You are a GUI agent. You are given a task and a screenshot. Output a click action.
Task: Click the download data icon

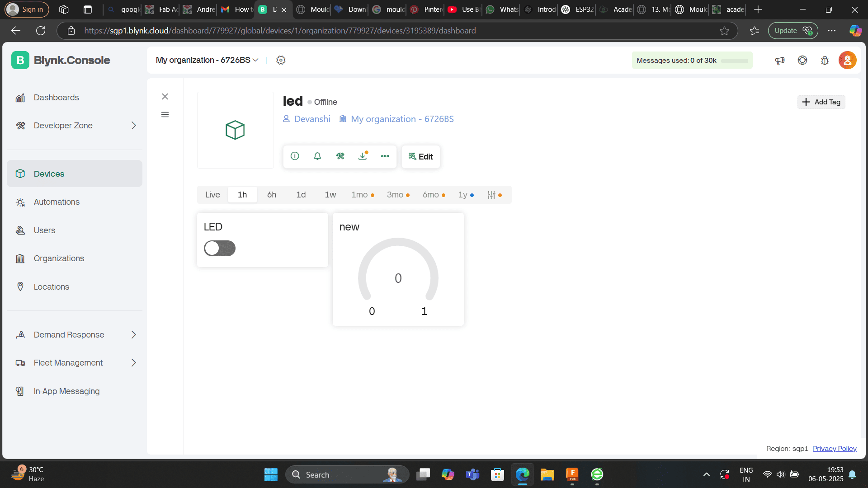[363, 156]
